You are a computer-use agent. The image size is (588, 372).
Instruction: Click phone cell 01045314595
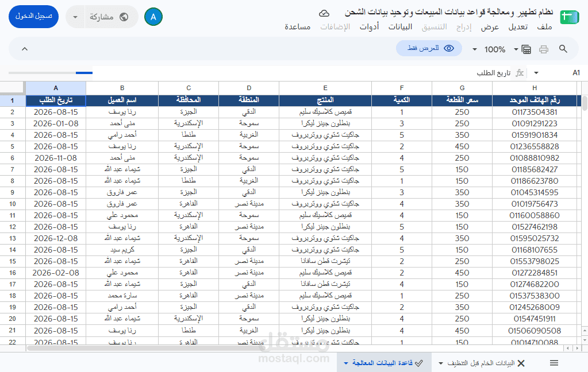(x=535, y=192)
